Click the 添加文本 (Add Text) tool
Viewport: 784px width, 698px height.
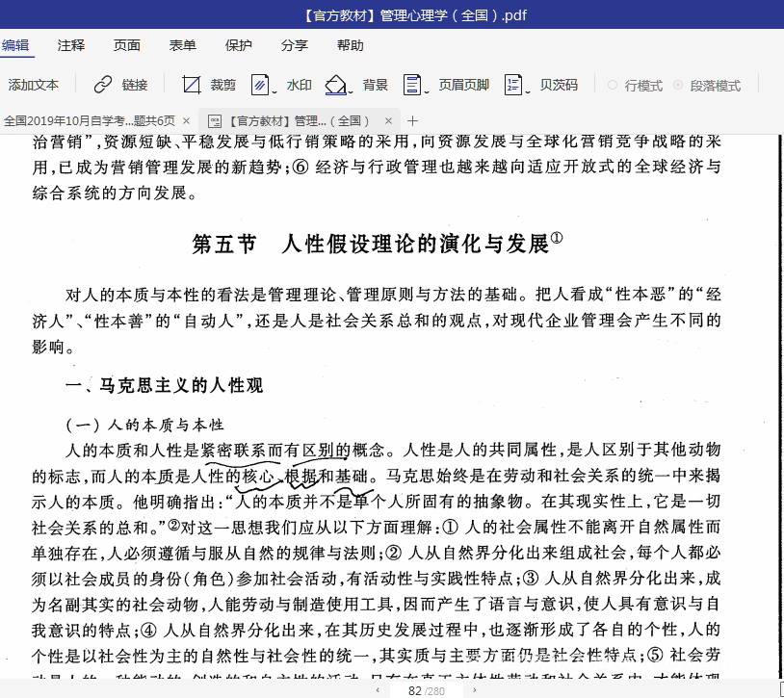click(x=34, y=85)
